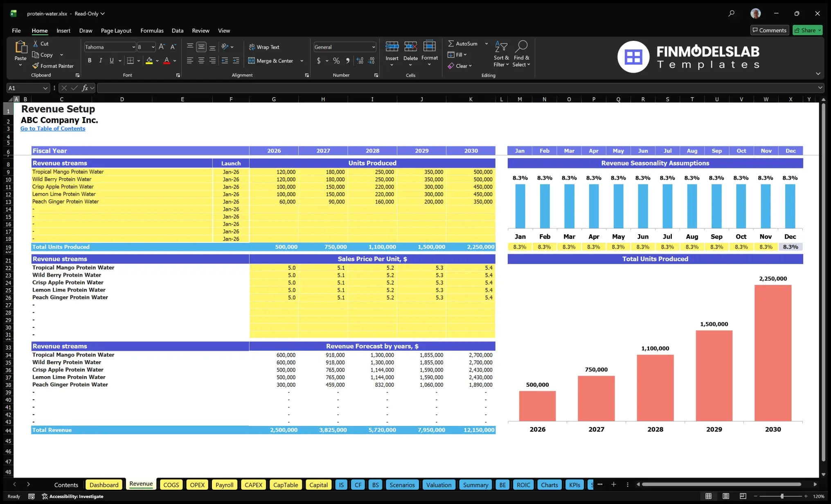
Task: Switch to Page Break Preview view
Action: (743, 496)
